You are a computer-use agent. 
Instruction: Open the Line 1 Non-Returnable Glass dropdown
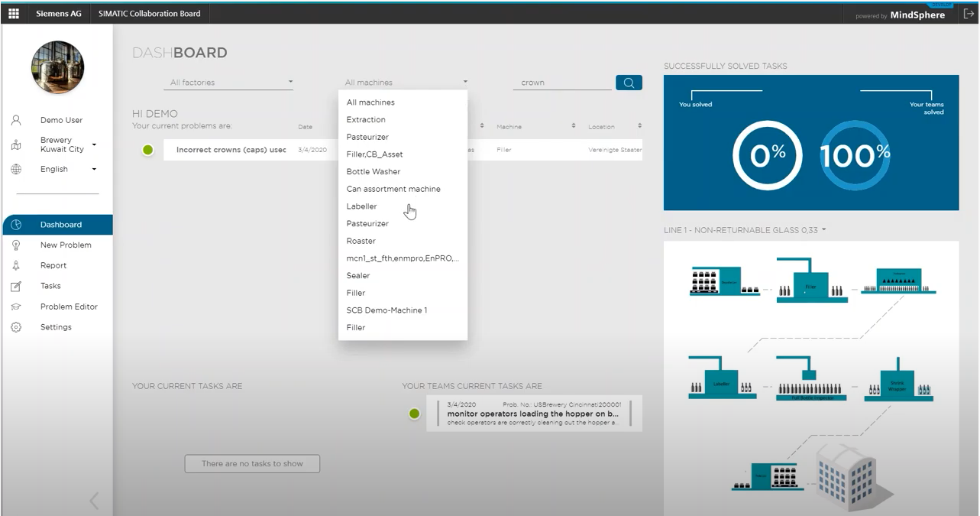point(745,230)
